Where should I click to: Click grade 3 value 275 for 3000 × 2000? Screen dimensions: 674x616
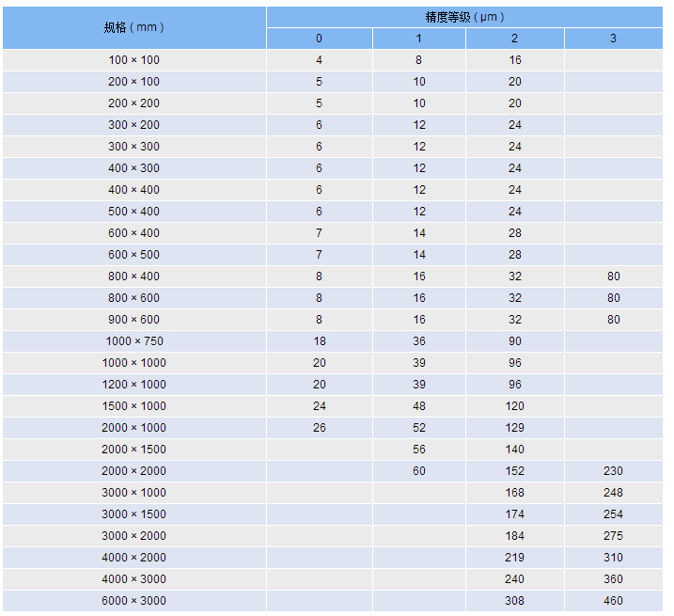pyautogui.click(x=614, y=535)
